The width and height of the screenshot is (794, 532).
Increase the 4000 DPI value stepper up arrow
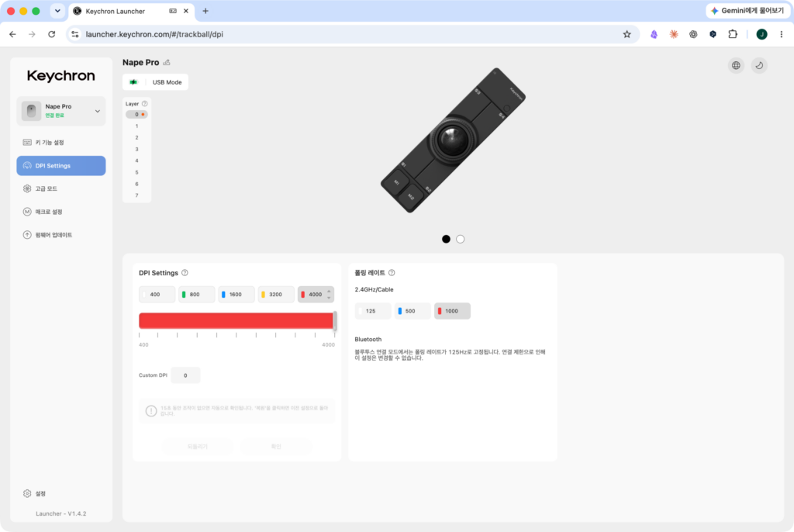point(329,292)
